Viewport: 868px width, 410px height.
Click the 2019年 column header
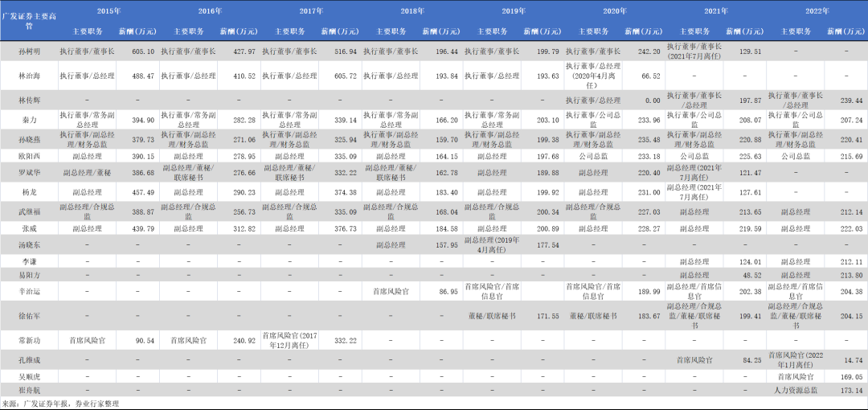click(x=514, y=11)
